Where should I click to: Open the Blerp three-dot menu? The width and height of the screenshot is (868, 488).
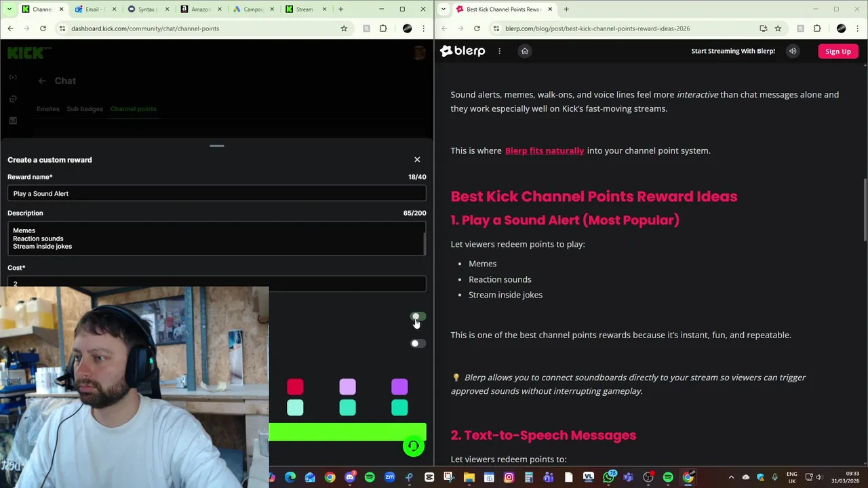click(500, 51)
